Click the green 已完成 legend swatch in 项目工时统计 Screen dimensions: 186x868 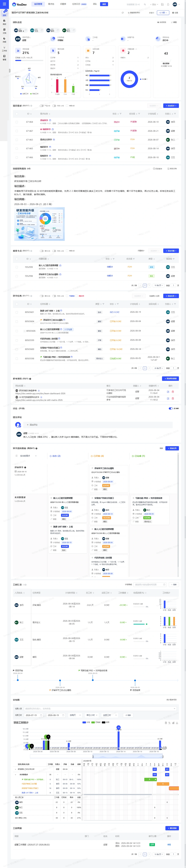pos(93,722)
